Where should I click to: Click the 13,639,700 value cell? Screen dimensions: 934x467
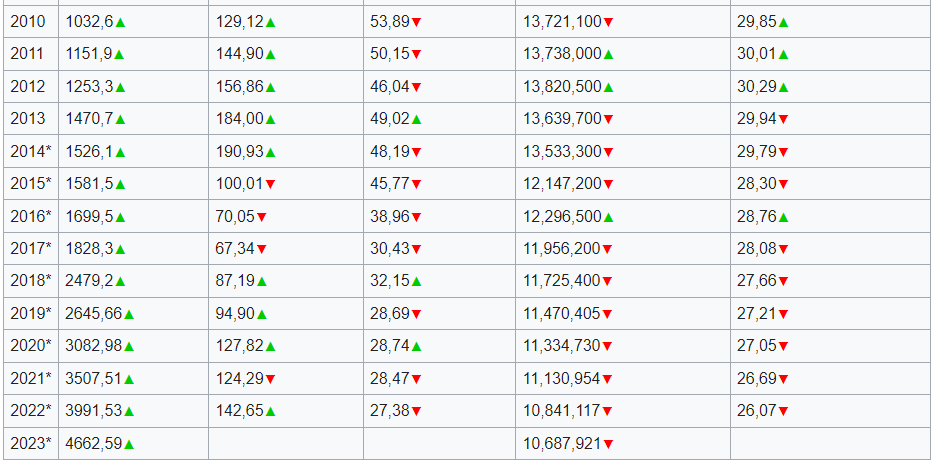(560, 120)
